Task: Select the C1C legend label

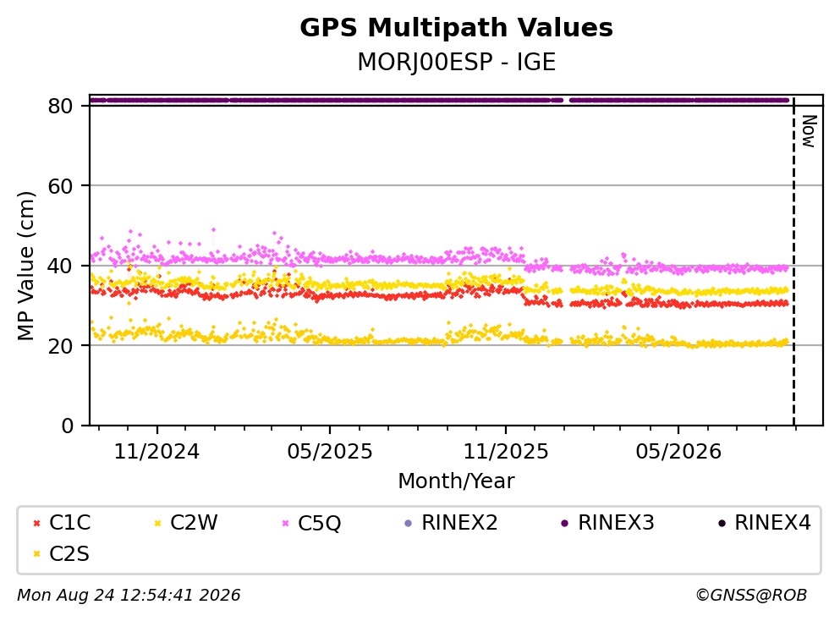Action: tap(69, 523)
